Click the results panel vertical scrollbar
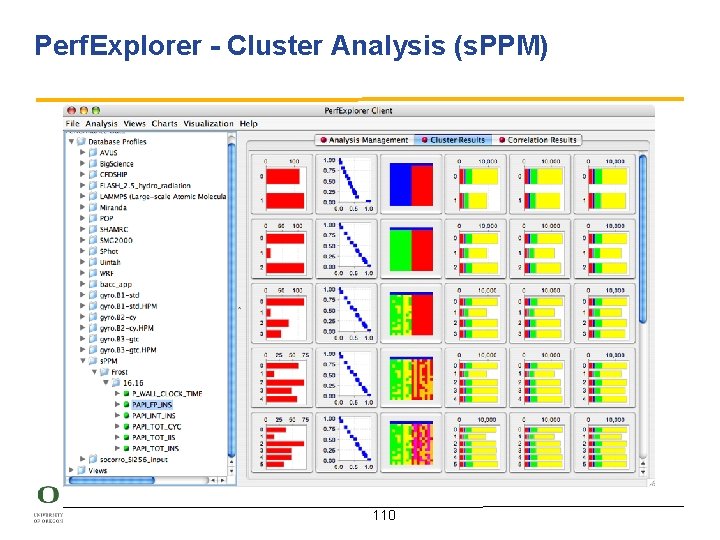This screenshot has width=720, height=540. click(x=643, y=239)
